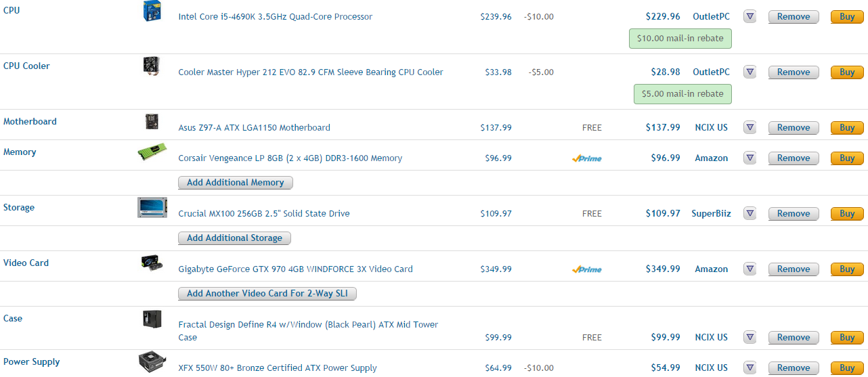Image resolution: width=868 pixels, height=377 pixels.
Task: Remove the Crucial MX100 storage drive
Action: point(794,213)
